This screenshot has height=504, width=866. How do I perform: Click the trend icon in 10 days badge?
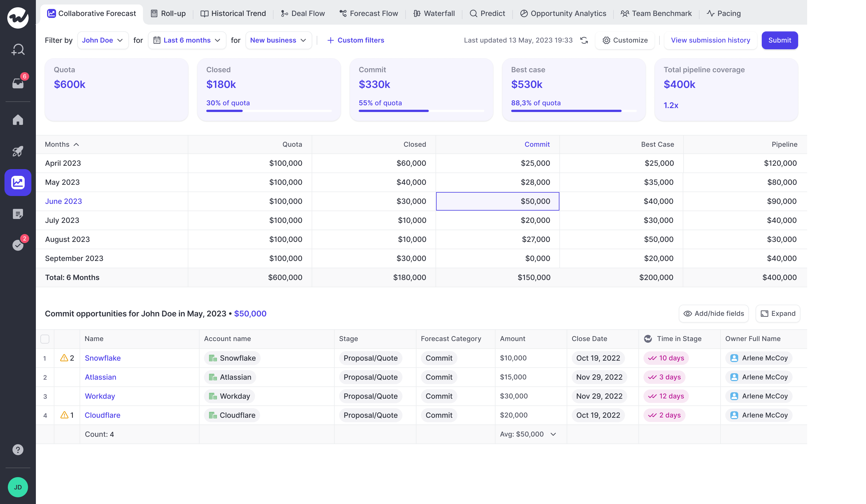(x=652, y=358)
